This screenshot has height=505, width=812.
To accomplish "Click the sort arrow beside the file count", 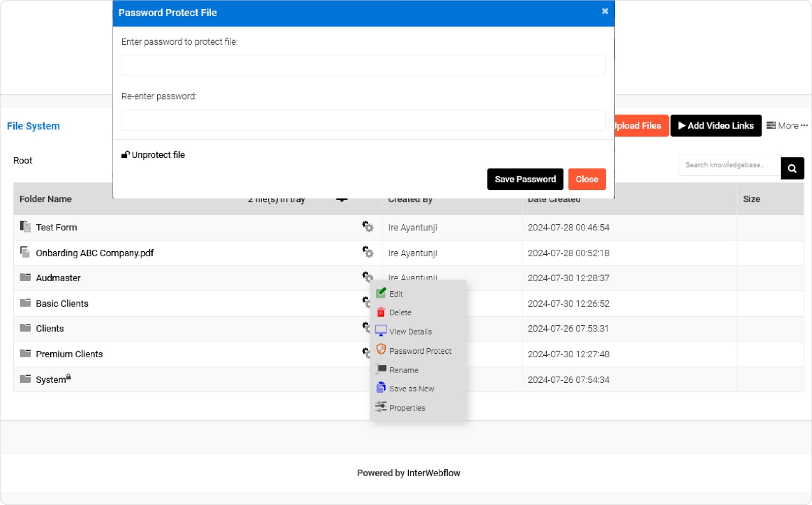I will (342, 199).
